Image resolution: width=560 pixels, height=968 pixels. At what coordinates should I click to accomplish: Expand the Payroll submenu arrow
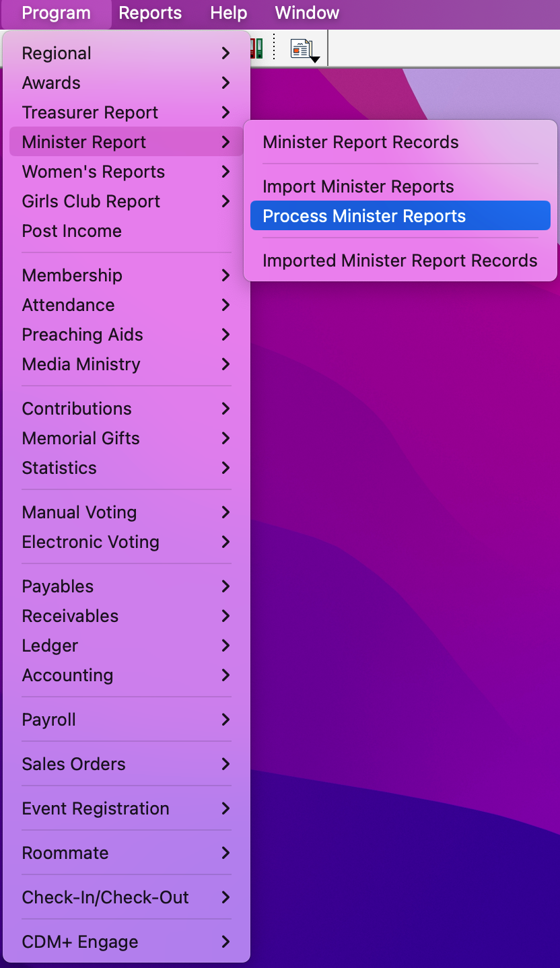click(225, 720)
